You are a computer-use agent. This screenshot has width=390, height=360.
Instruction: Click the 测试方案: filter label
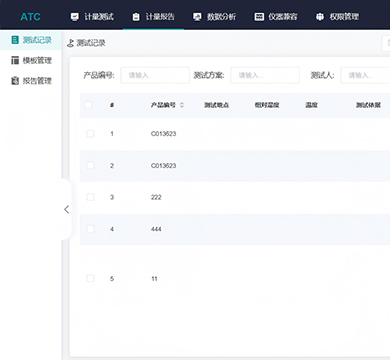209,75
